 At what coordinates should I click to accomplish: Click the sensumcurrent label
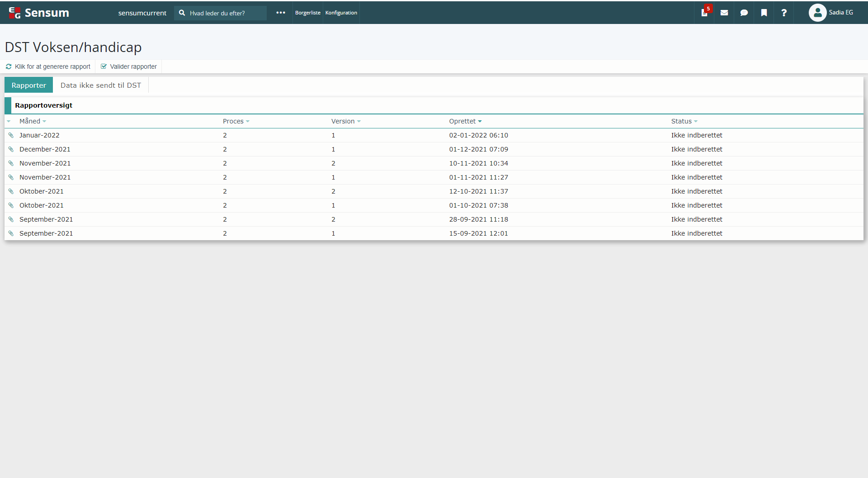coord(142,13)
